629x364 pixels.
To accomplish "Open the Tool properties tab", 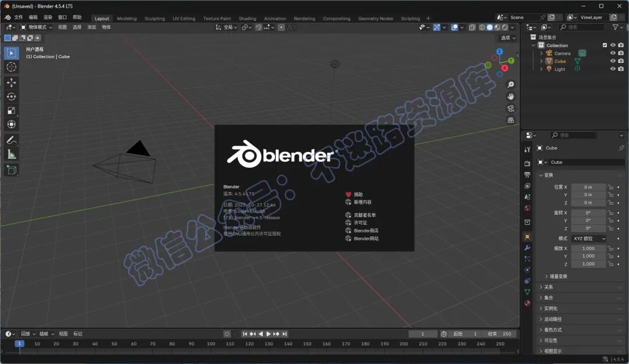I will click(x=527, y=149).
